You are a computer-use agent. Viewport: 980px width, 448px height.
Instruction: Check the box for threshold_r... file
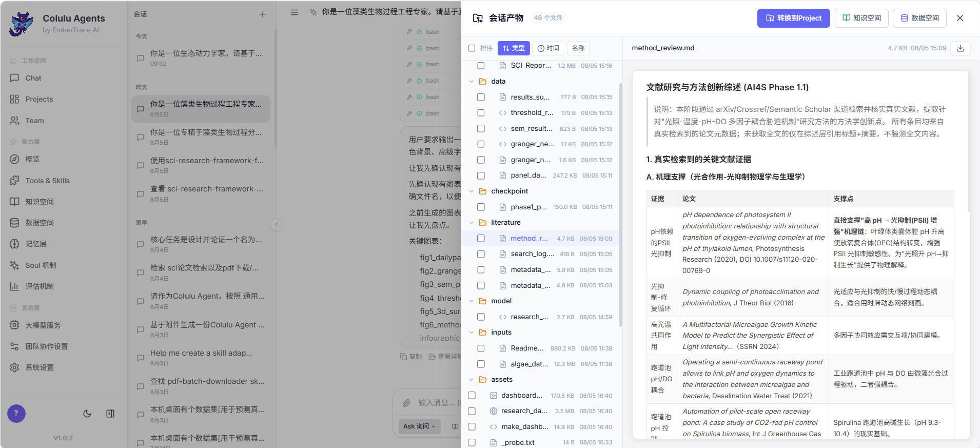pyautogui.click(x=481, y=113)
